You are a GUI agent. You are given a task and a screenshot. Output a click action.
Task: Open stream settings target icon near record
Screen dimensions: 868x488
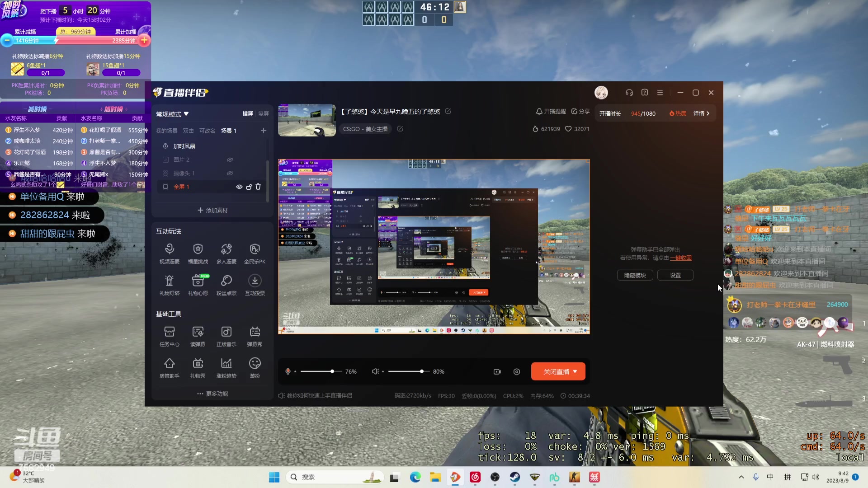(x=517, y=371)
